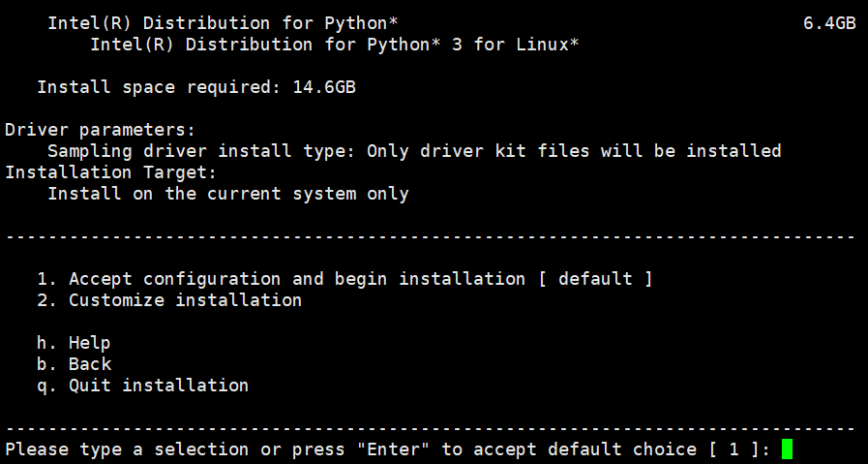
Task: Click 'Intel(R) Distribution for Python* 3 for Linux*' entry
Action: [x=335, y=45]
